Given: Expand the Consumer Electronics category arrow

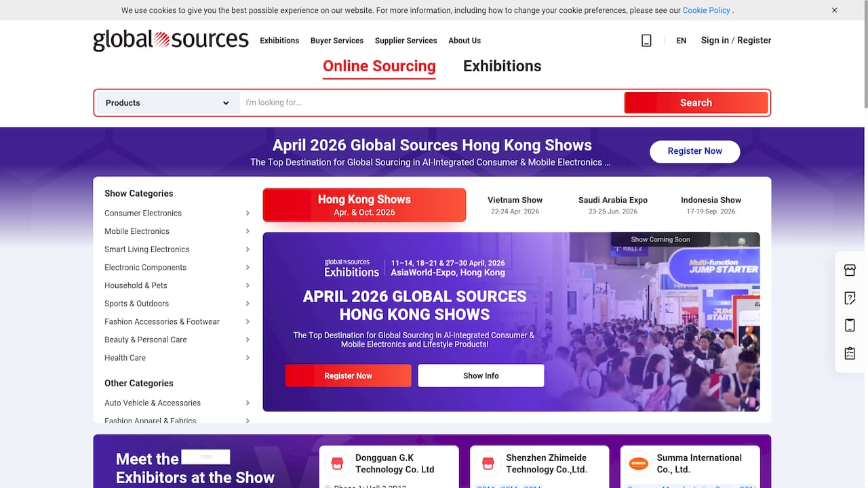Looking at the screenshot, I should click(x=248, y=213).
